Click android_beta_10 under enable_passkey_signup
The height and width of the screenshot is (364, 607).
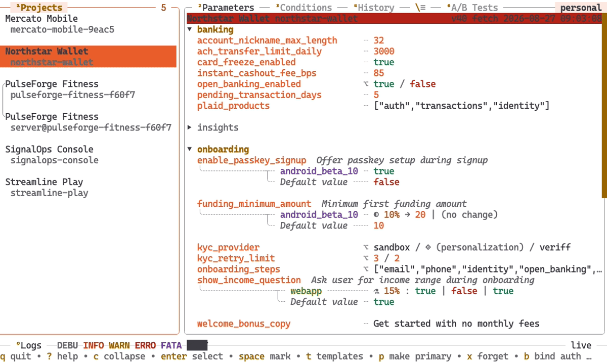(319, 171)
